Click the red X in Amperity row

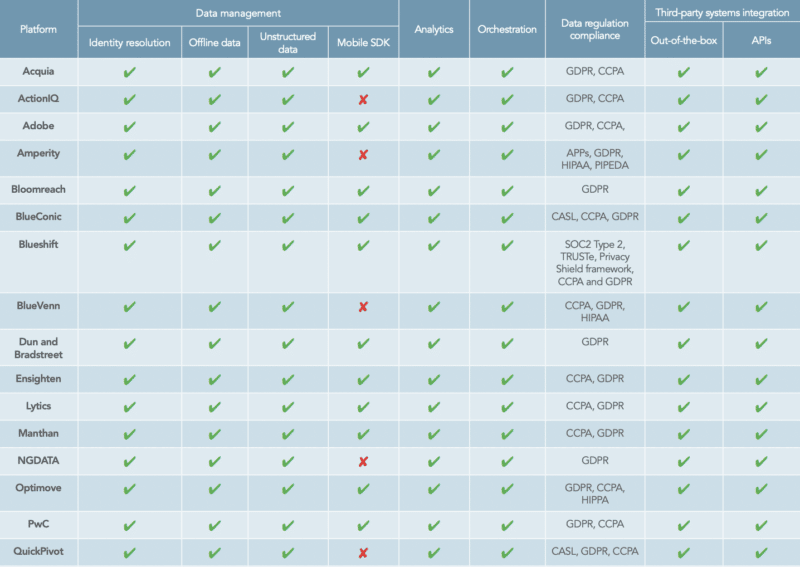click(x=363, y=154)
